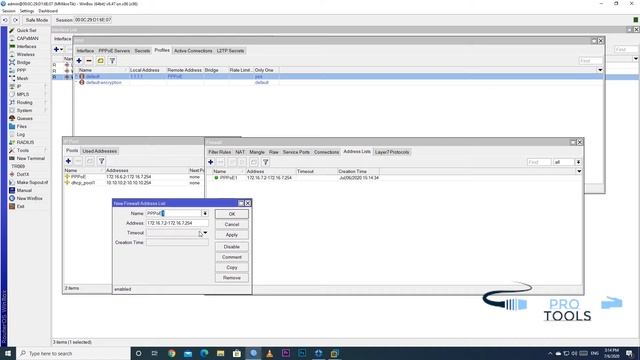Viewport: 640px width, 360px height.
Task: Switch to L2TP Secrets tab
Action: click(x=230, y=51)
